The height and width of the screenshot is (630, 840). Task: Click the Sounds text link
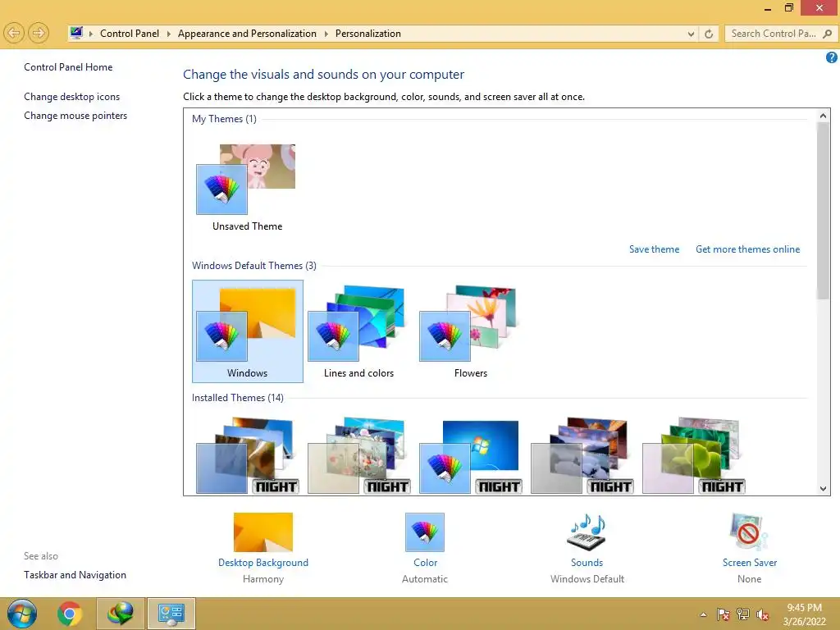click(x=587, y=563)
